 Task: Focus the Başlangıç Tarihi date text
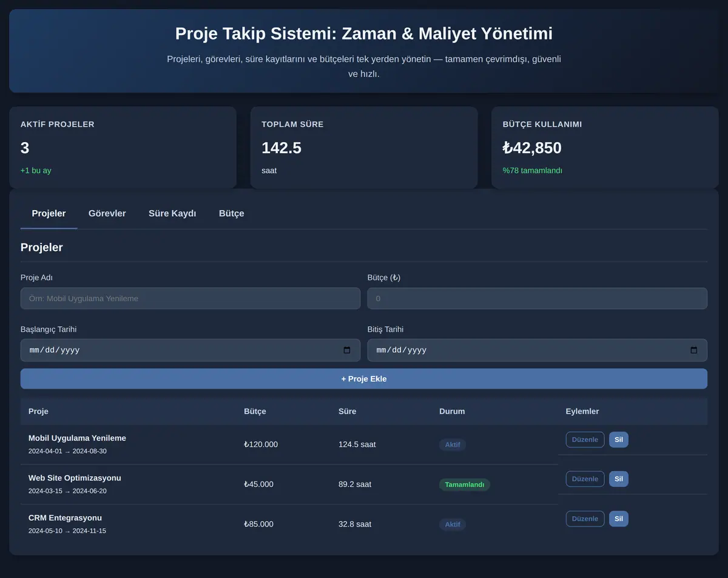[55, 350]
